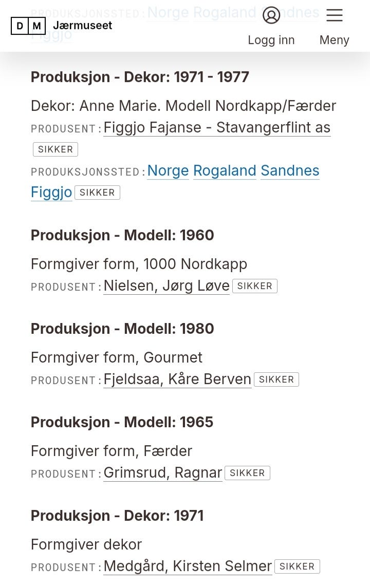370x588 pixels.
Task: Open the Meny hamburger icon
Action: tap(334, 15)
